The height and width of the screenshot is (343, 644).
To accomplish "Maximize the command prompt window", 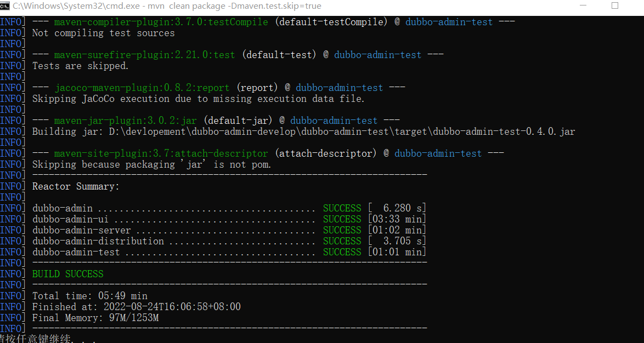I will click(x=615, y=6).
